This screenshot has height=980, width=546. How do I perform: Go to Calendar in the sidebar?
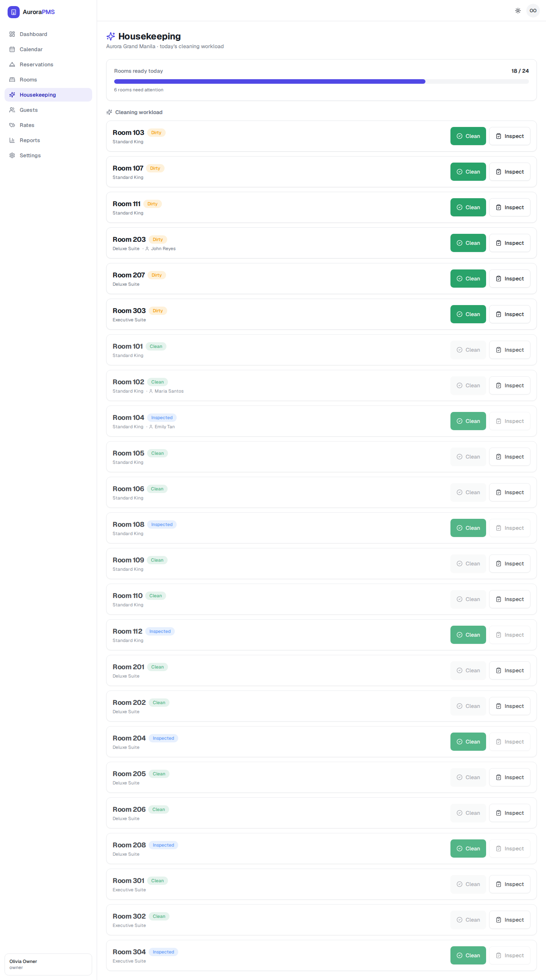49,50
